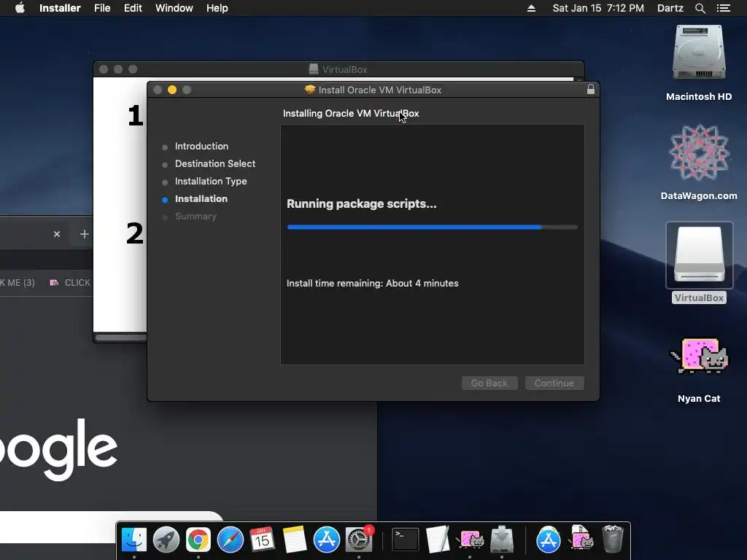This screenshot has height=560, width=747.
Task: Select the Nyan Cat desktop icon
Action: pos(699,370)
